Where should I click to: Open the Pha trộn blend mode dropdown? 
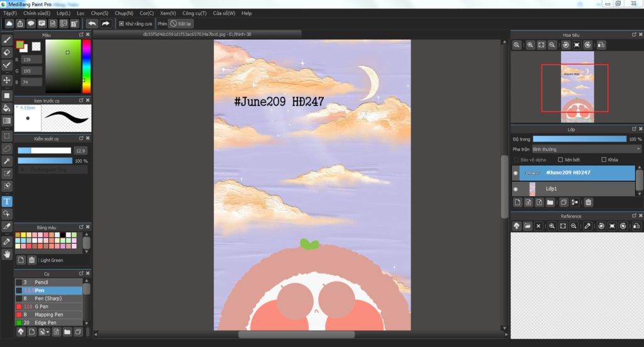coord(587,149)
